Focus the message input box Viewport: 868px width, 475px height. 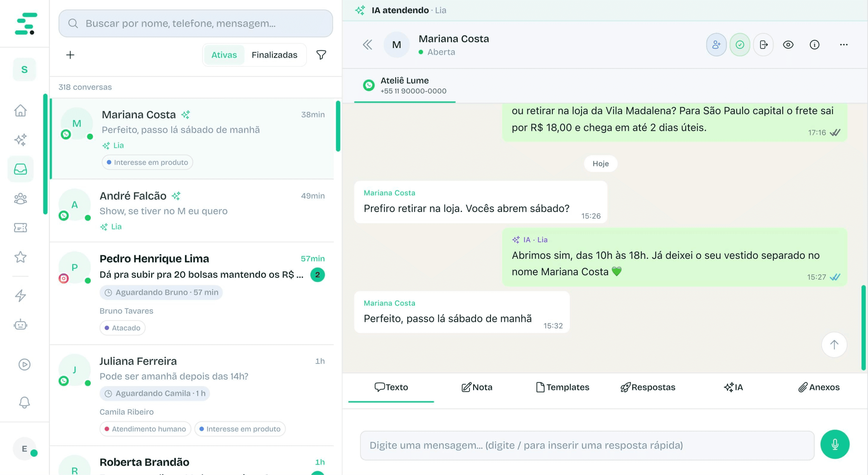click(587, 445)
